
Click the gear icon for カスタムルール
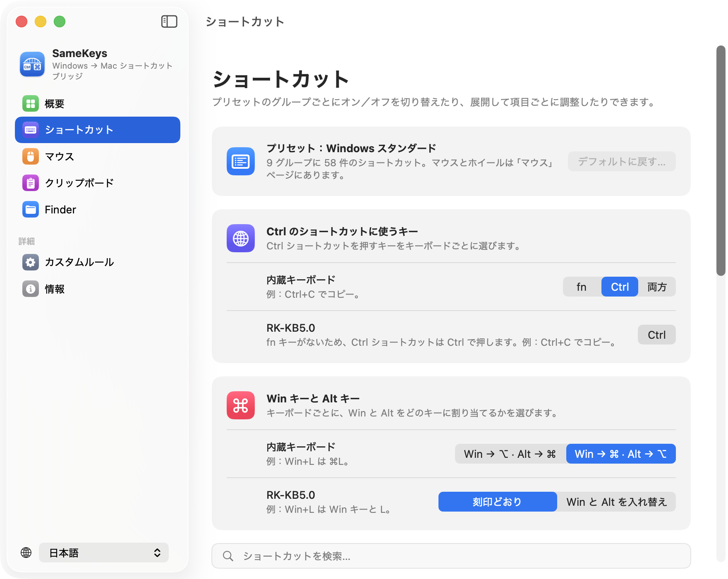[x=31, y=262]
